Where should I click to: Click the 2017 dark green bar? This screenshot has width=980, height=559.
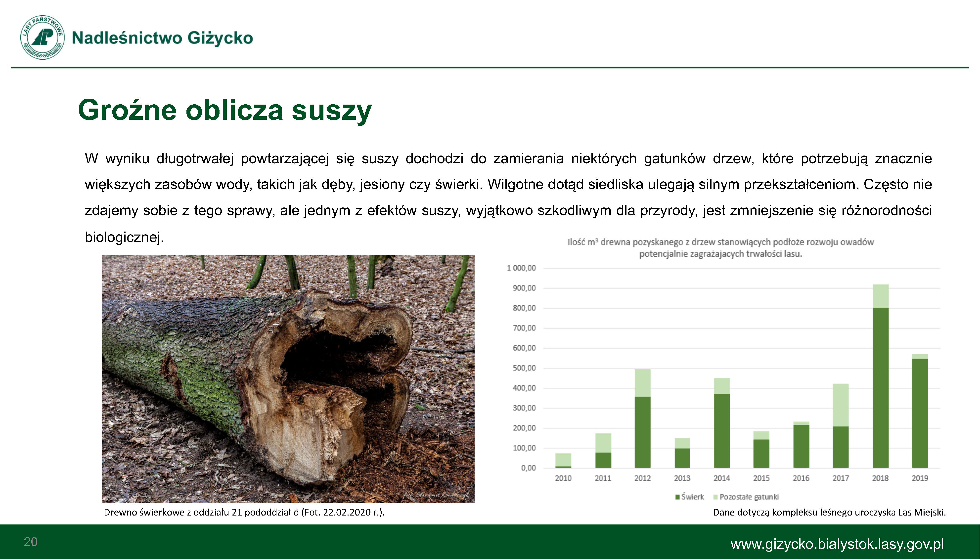tap(841, 447)
